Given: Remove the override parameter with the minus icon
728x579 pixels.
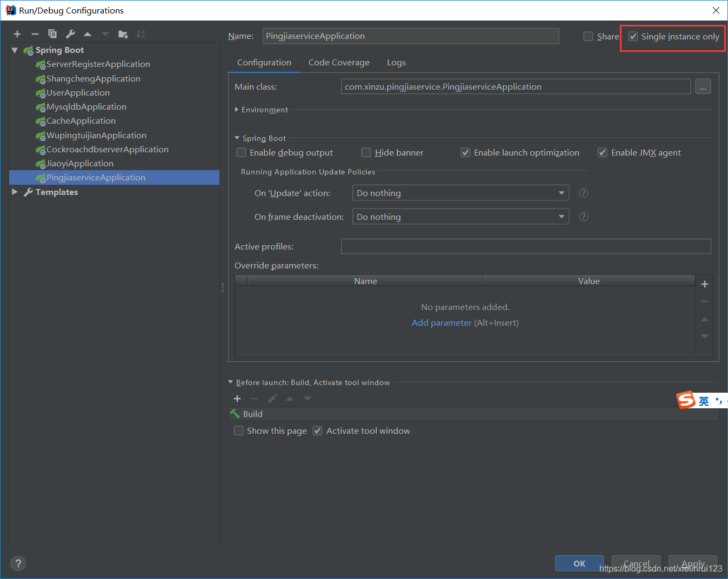Looking at the screenshot, I should coord(705,301).
